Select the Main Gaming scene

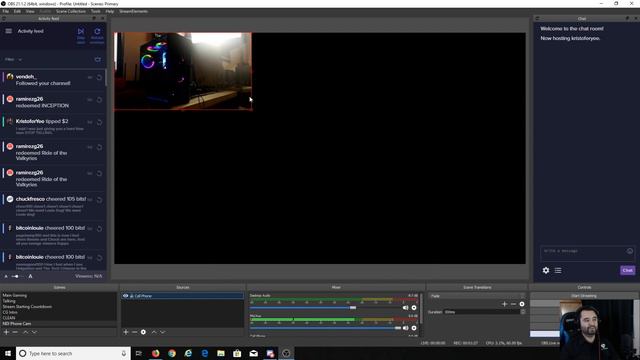pos(15,295)
